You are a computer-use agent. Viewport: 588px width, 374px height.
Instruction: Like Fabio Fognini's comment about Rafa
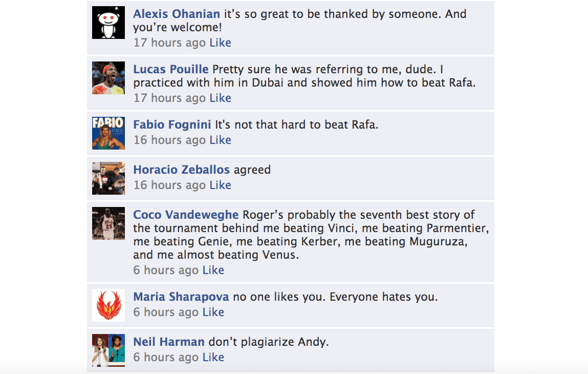(221, 140)
